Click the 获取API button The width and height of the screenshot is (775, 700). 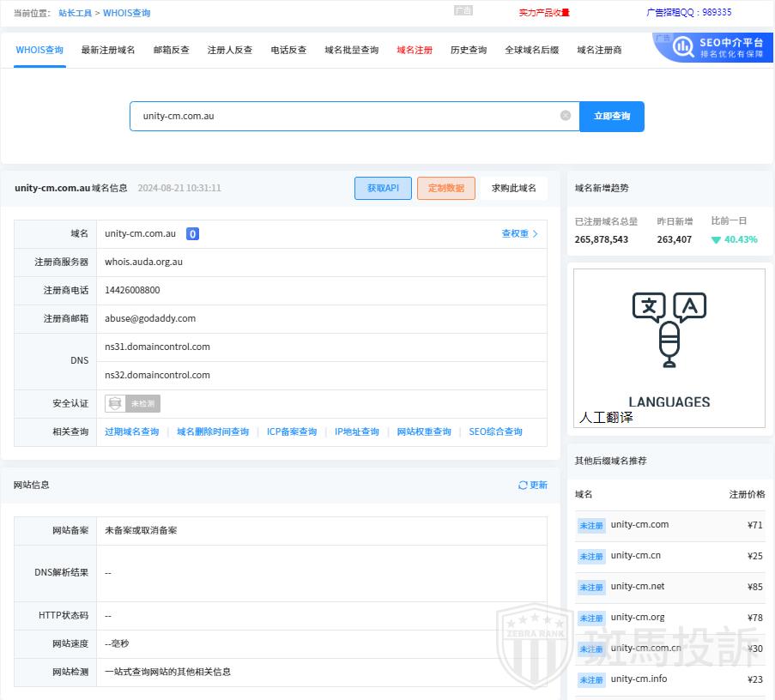tap(383, 188)
